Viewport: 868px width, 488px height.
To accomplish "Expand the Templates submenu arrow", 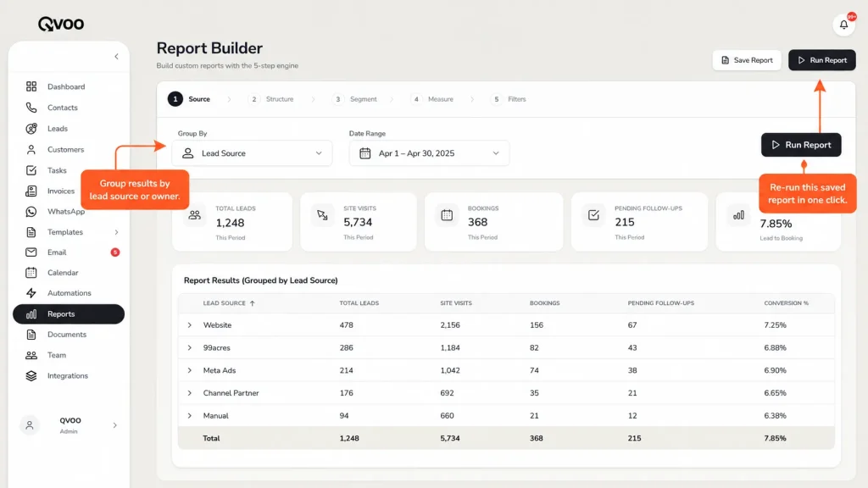I will click(x=116, y=232).
